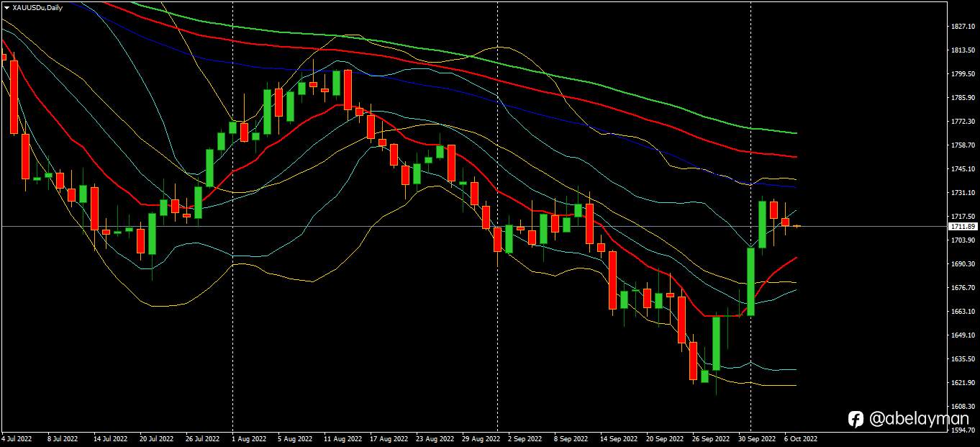
Task: Click the 1 Aug 2022 date label
Action: point(248,438)
